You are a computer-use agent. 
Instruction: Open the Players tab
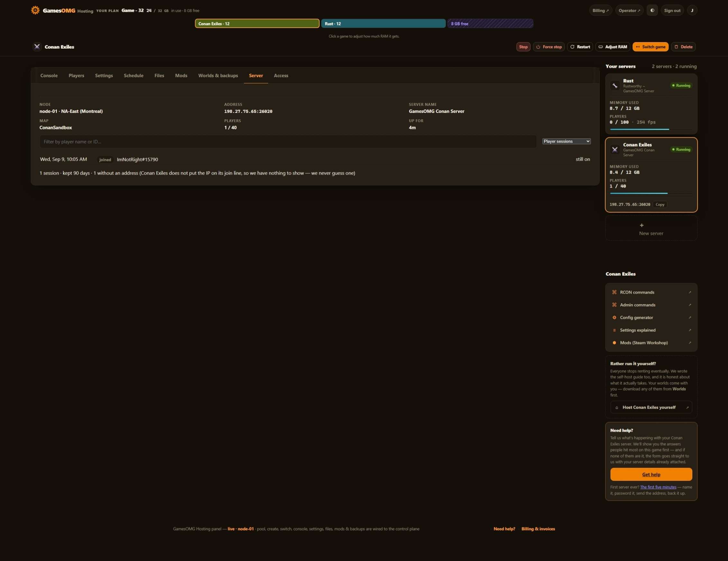(76, 76)
